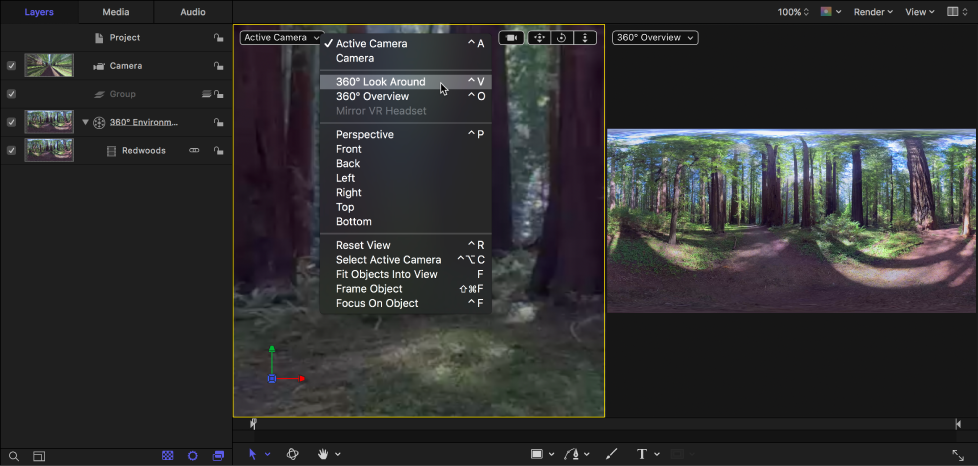978x466 pixels.
Task: Switch to the Audio tab
Action: click(193, 12)
